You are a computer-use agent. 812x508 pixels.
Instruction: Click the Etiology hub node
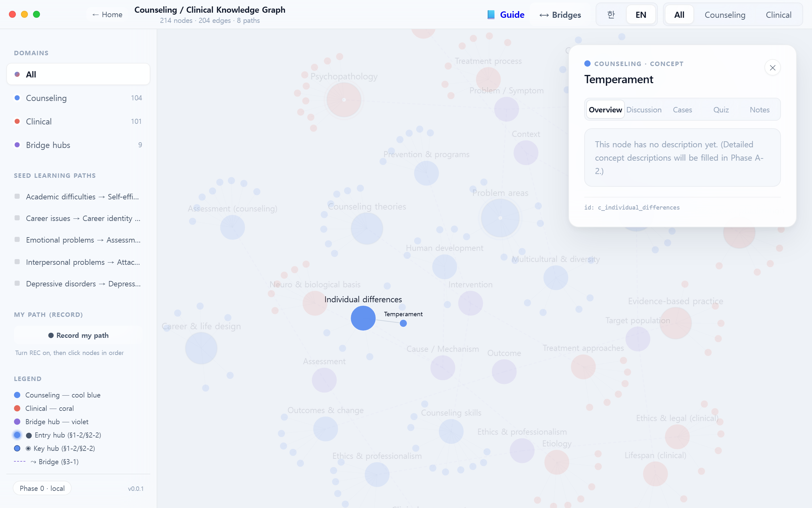(557, 462)
